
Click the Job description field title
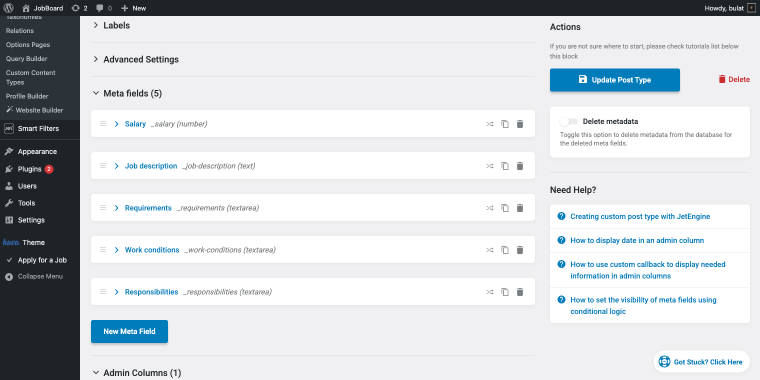click(151, 166)
